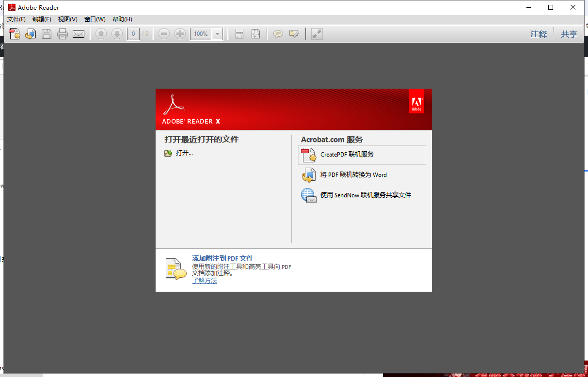Viewport: 588px width, 377px height.
Task: Select the highlight text tool icon
Action: (x=295, y=34)
